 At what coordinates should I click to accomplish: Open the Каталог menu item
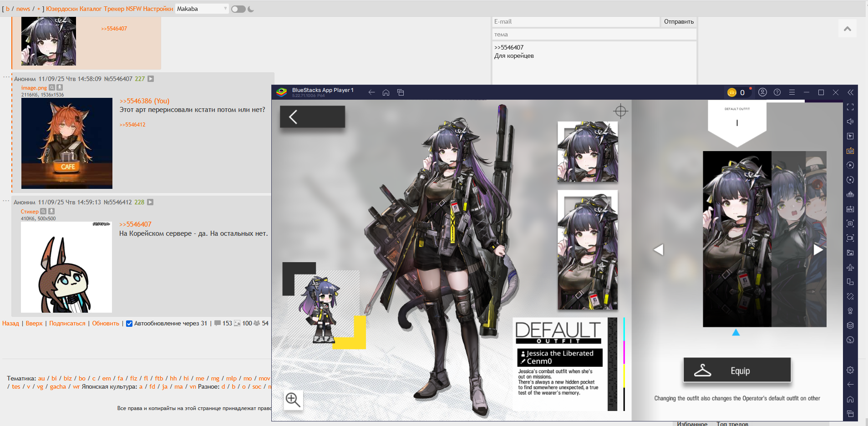click(x=91, y=9)
